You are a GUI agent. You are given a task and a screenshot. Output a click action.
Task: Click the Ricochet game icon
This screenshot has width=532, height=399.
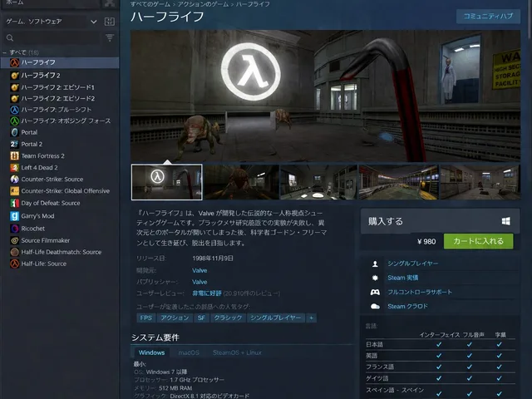pos(15,229)
